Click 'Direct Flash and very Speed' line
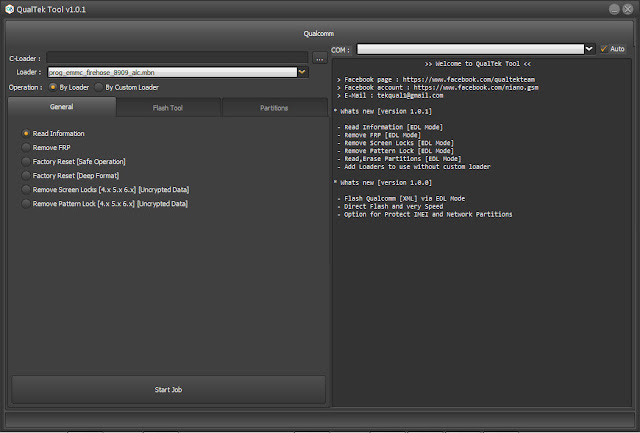This screenshot has width=640, height=433. (x=390, y=207)
